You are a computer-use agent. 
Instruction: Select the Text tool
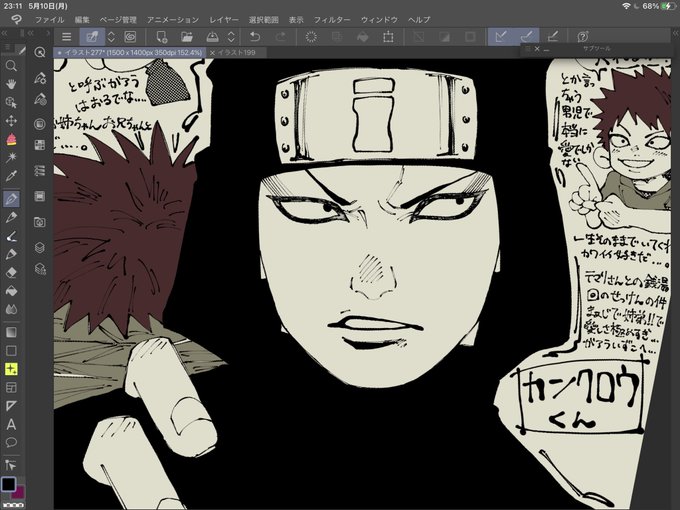(x=11, y=424)
